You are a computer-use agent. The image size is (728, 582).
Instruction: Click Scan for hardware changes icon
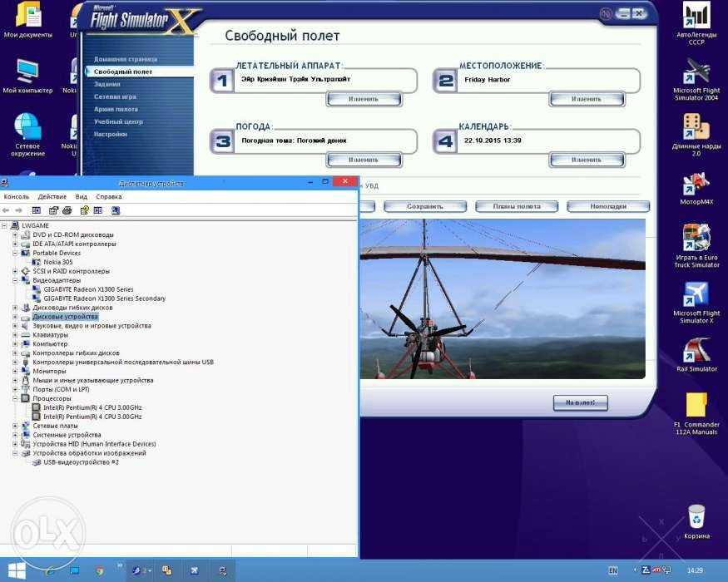pos(116,210)
